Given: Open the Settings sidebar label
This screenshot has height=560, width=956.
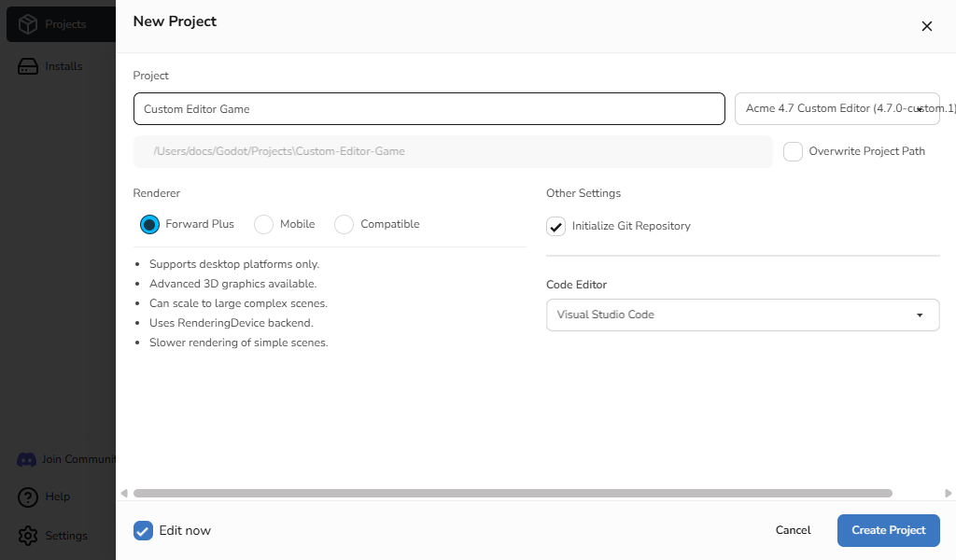Looking at the screenshot, I should pyautogui.click(x=66, y=536).
